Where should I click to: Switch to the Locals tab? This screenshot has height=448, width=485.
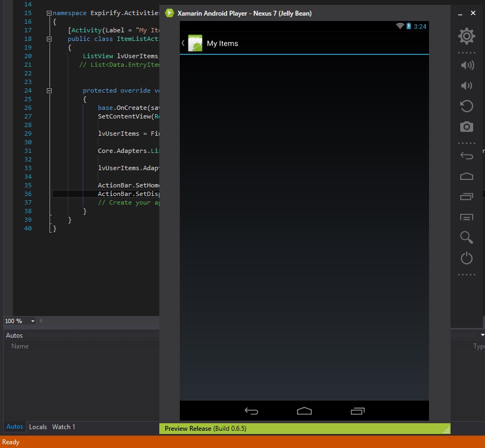[x=38, y=427]
